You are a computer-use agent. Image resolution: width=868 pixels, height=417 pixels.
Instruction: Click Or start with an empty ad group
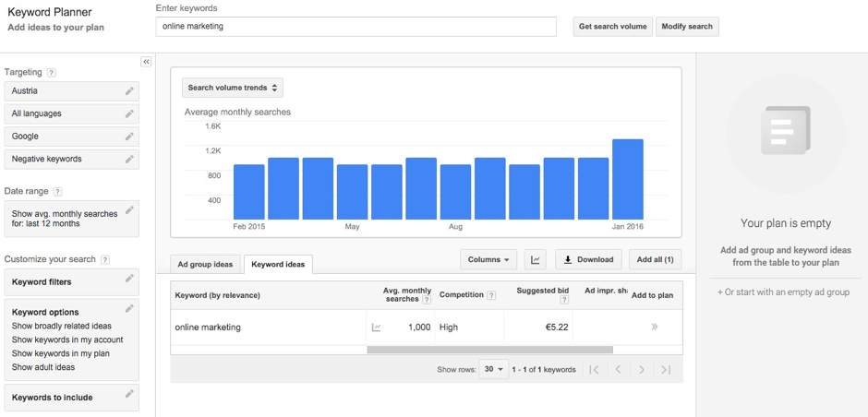tap(783, 292)
